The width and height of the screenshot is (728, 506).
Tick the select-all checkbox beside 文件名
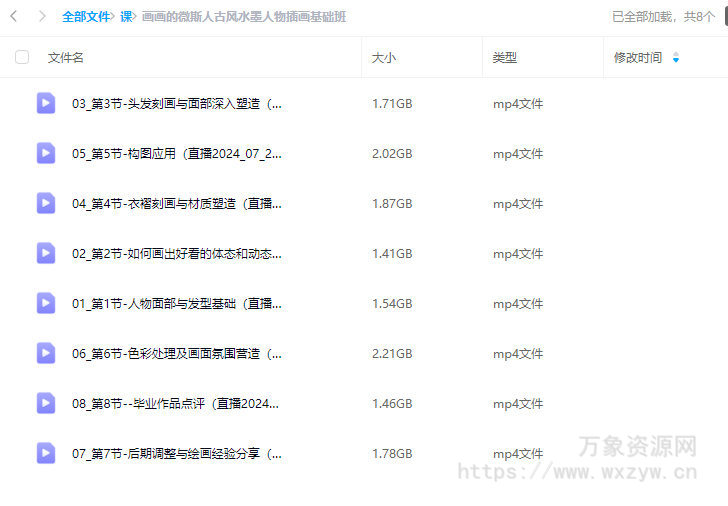22,57
